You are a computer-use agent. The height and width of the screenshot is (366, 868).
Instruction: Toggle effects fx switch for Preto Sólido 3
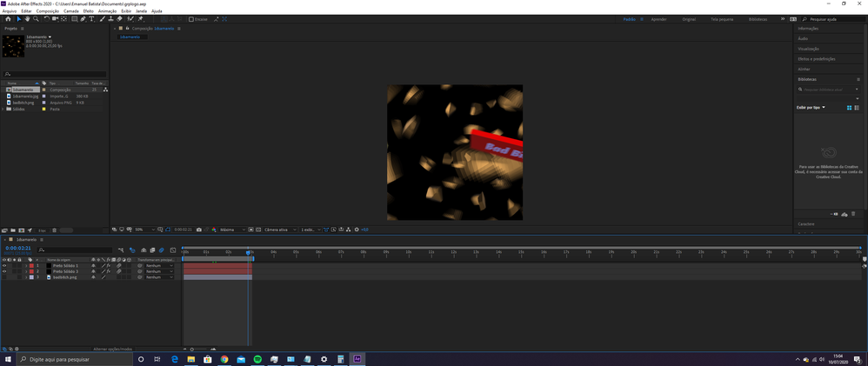[109, 271]
